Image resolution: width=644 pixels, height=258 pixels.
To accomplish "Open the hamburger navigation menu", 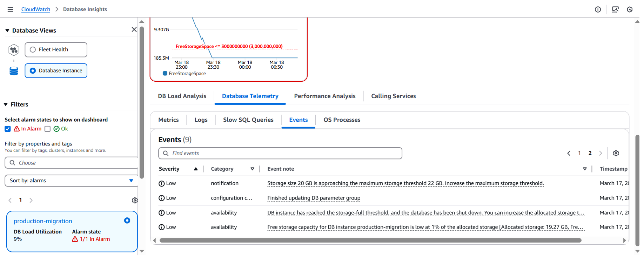I will tap(10, 9).
